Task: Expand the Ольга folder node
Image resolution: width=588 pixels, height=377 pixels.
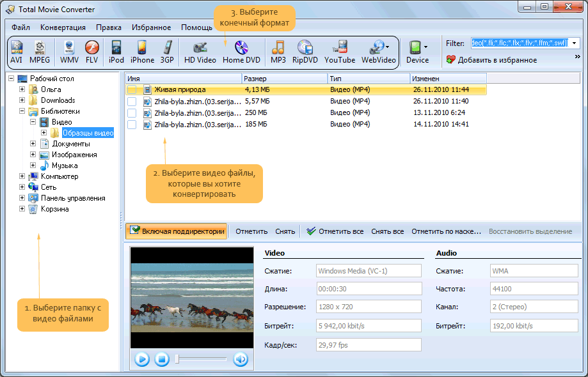Action: tap(22, 89)
